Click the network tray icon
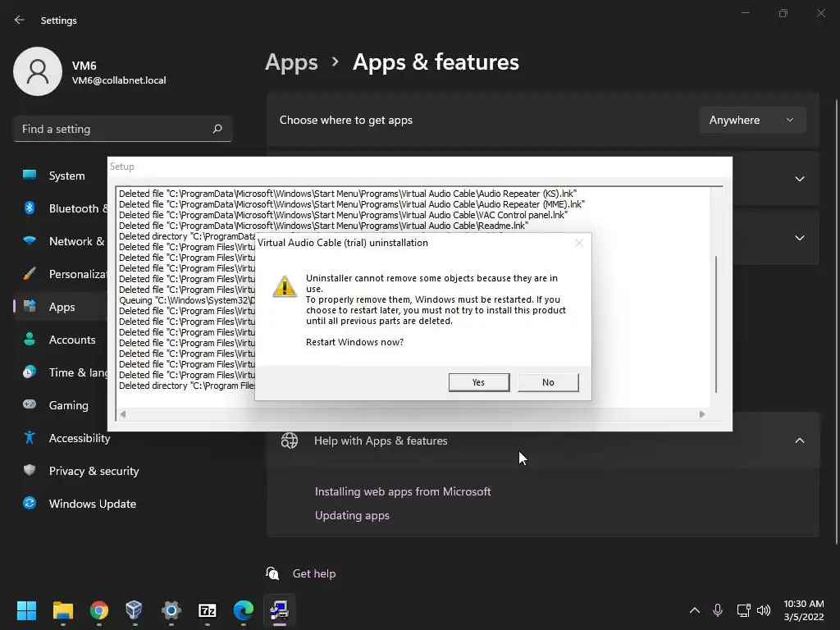This screenshot has width=840, height=630. point(743,610)
